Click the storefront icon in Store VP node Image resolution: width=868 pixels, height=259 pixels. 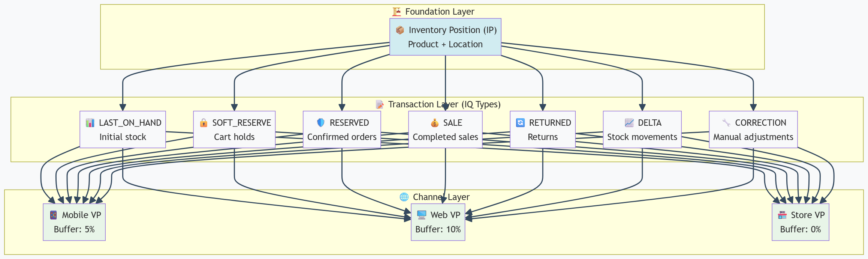pos(782,215)
